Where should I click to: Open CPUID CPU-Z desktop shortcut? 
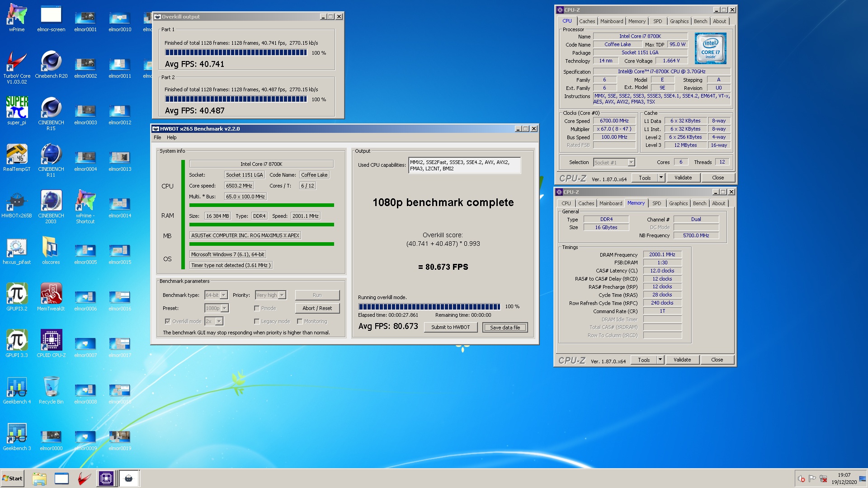(x=51, y=343)
